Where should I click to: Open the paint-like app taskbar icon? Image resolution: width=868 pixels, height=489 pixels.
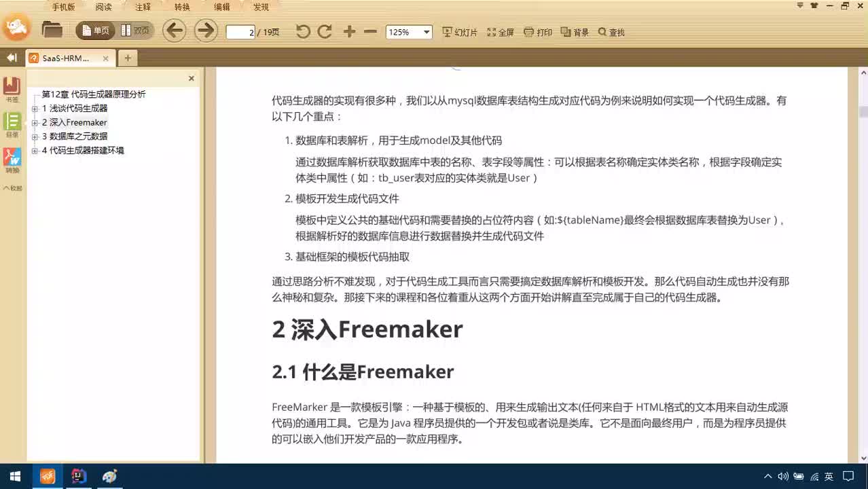110,477
